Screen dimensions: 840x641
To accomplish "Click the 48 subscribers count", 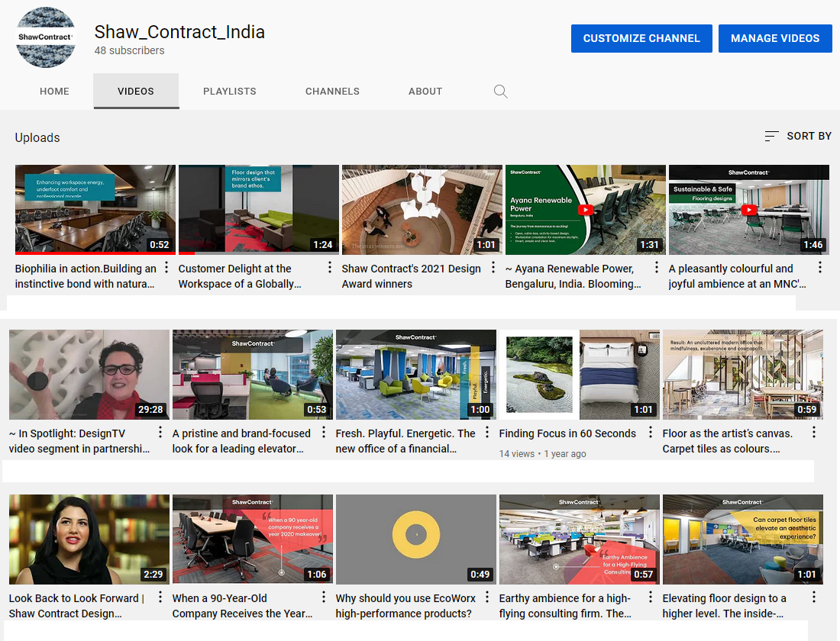I will pos(129,51).
